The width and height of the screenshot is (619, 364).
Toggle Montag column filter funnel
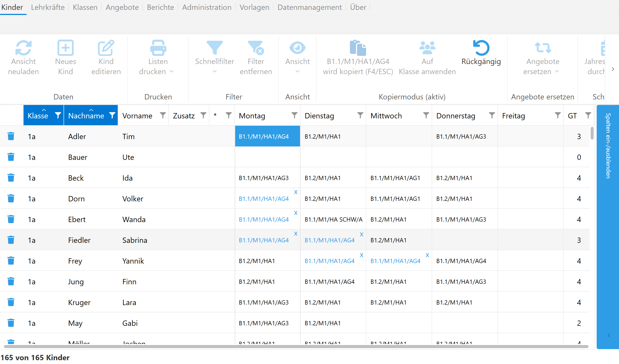click(294, 115)
